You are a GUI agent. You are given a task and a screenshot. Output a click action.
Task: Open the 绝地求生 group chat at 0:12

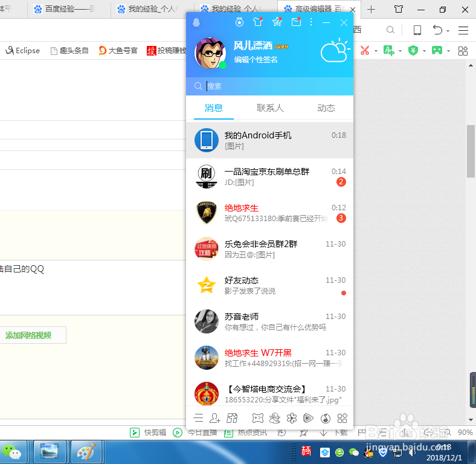coord(269,213)
